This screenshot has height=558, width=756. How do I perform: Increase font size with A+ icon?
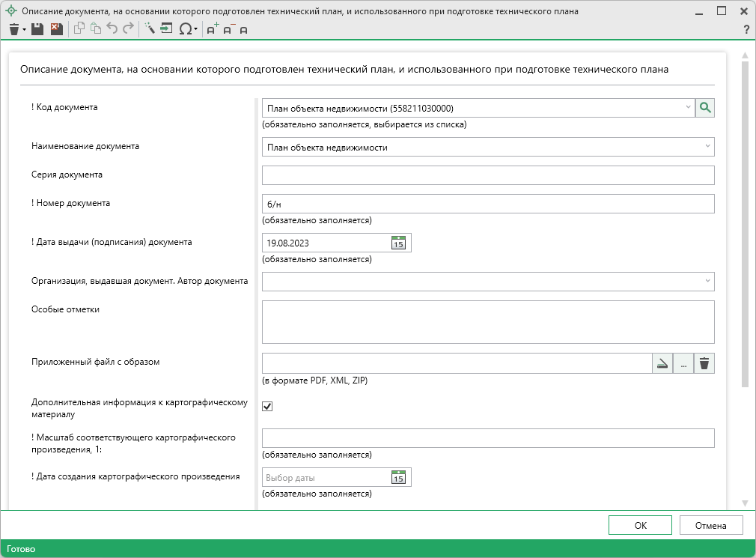[213, 29]
